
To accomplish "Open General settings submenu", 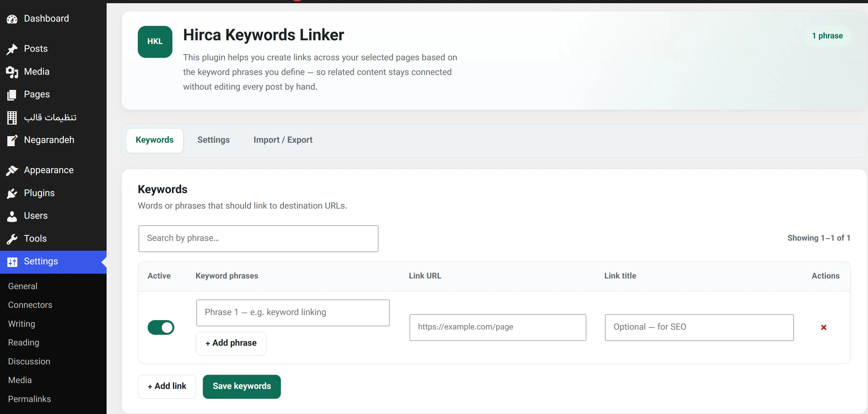I will pyautogui.click(x=23, y=286).
